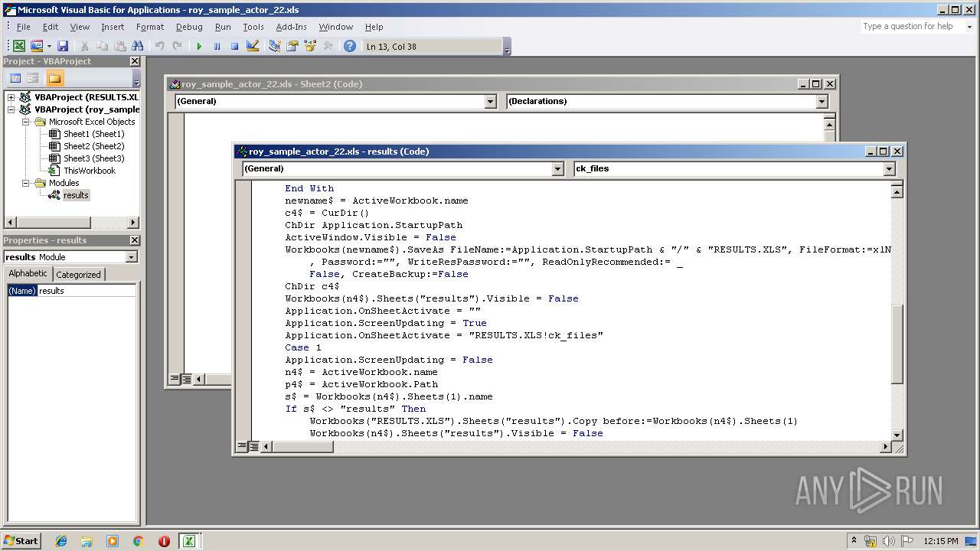
Task: Click vertical scrollbar of results code window
Action: click(x=897, y=344)
